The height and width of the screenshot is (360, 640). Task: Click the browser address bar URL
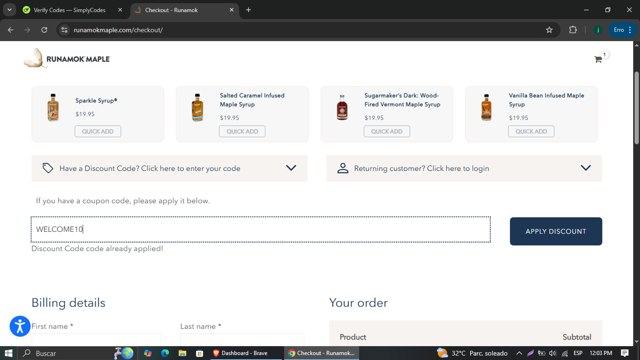pyautogui.click(x=118, y=30)
